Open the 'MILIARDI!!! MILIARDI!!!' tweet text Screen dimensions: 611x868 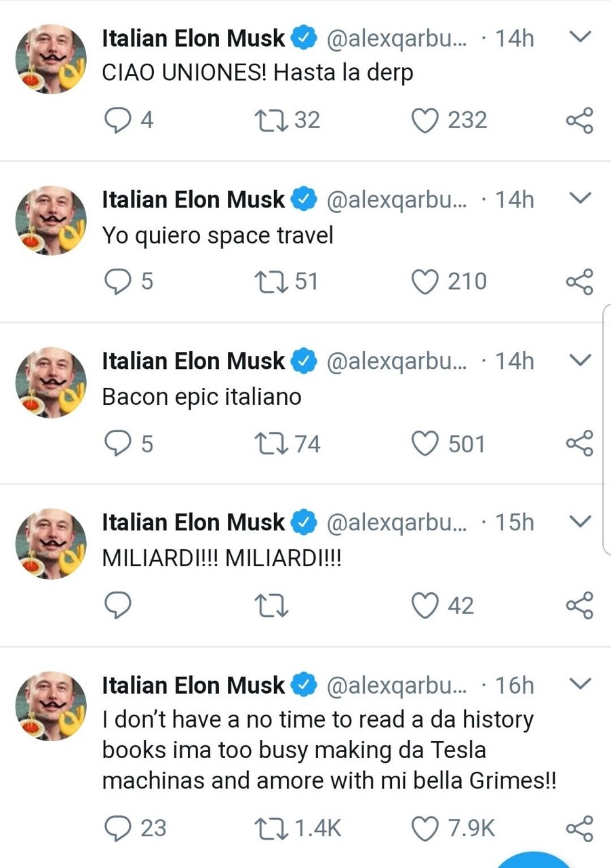pos(222,559)
